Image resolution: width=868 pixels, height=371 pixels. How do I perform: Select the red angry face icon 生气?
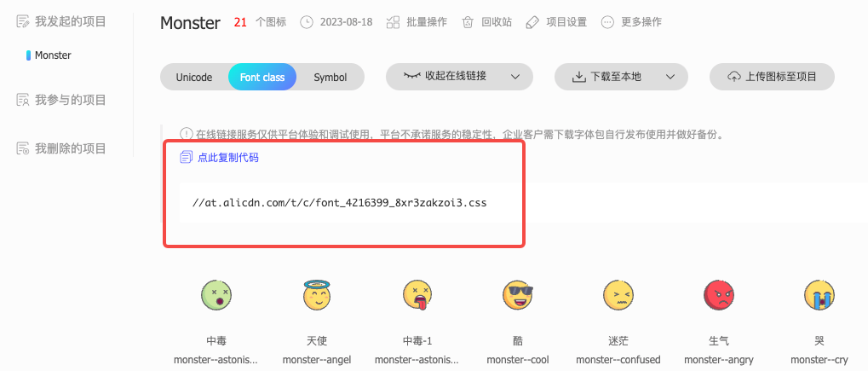(719, 294)
